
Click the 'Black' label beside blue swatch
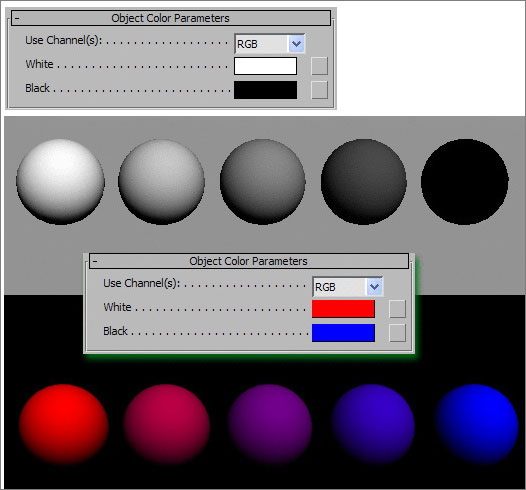(x=115, y=331)
